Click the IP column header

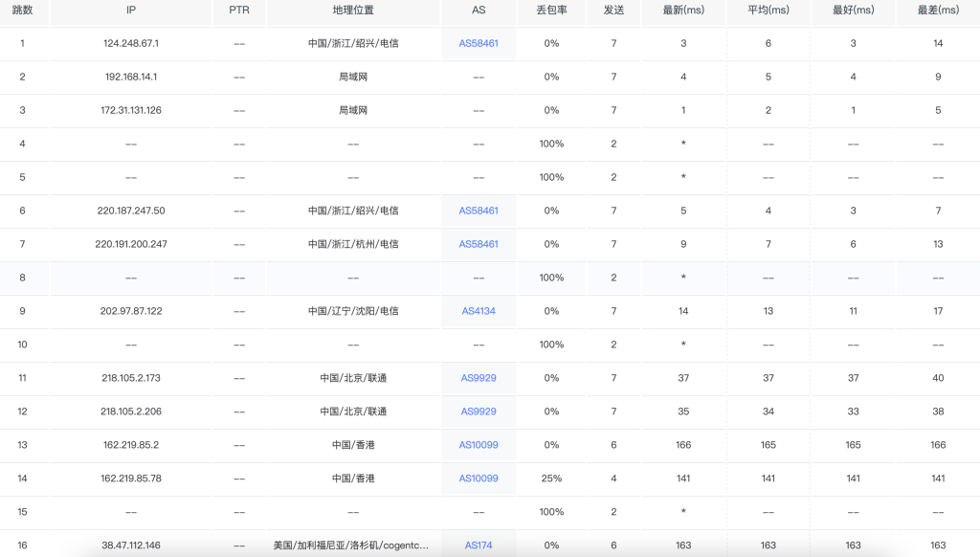[130, 12]
